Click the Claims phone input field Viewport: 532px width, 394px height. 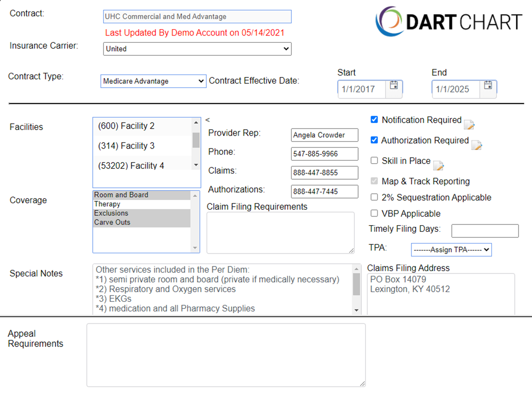324,173
